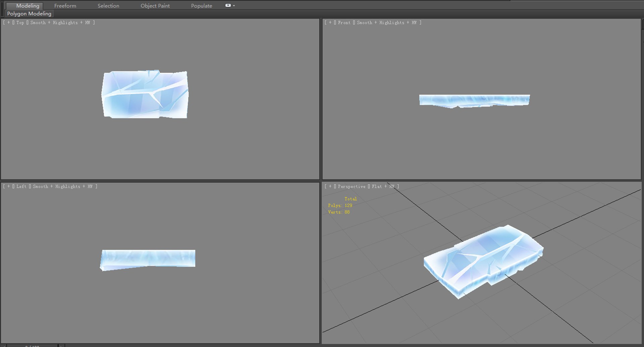This screenshot has width=644, height=347.
Task: Click the Front viewport view label
Action: (344, 22)
